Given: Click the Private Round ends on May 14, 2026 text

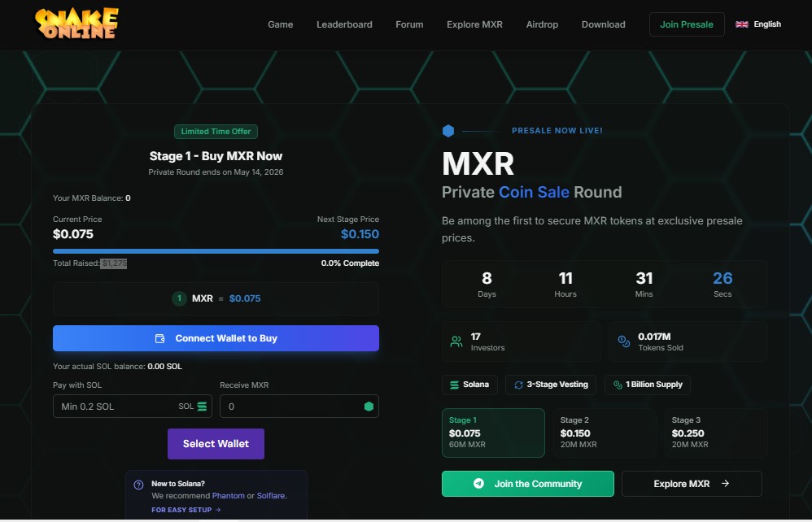Looking at the screenshot, I should (216, 172).
